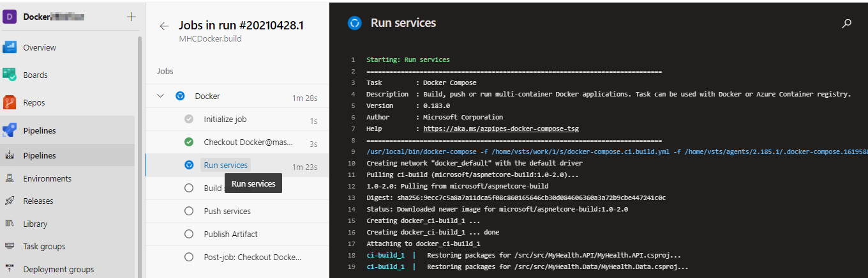Click the /usr/local/bin/docker-compose command line
868x278 pixels.
click(617, 151)
